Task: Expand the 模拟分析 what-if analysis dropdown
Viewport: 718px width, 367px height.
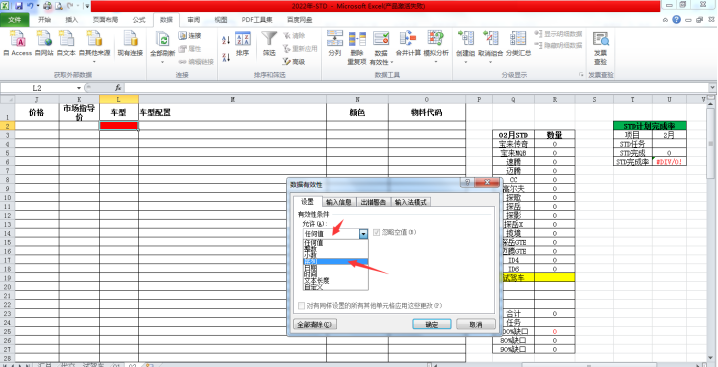Action: point(436,61)
